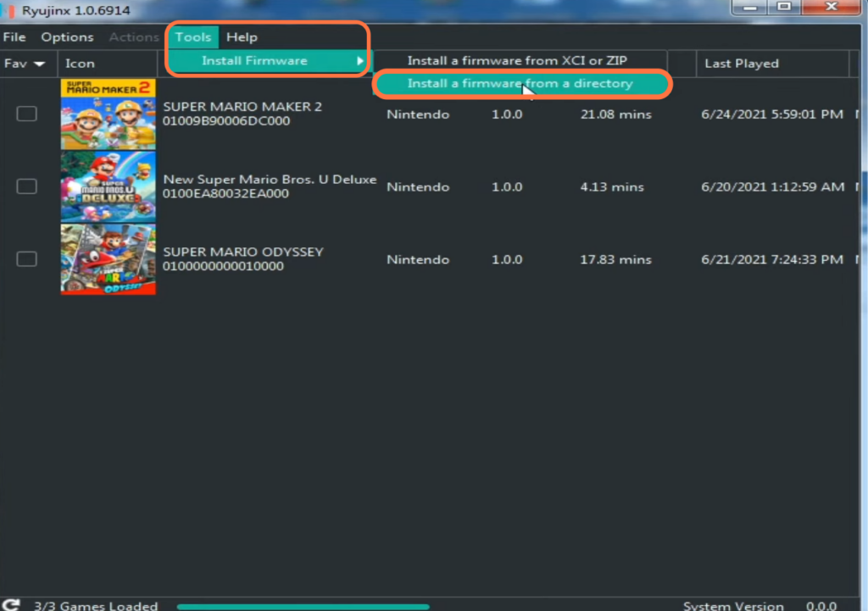Viewport: 868px width, 611px height.
Task: Click the 3/3 Games Loaded status text
Action: 96,606
